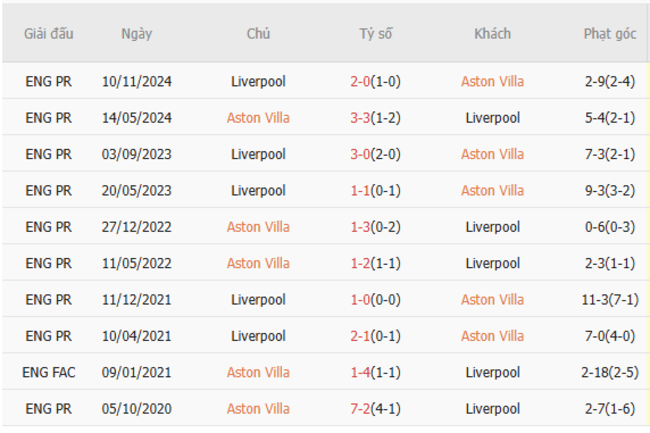
Task: Click the Ngày column header
Action: click(137, 33)
